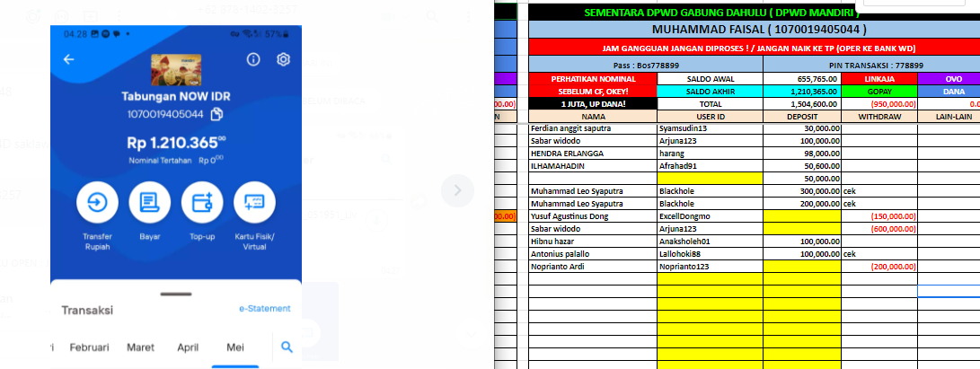980x369 pixels.
Task: Click the ExcellDongmo user ID cell
Action: pos(710,216)
